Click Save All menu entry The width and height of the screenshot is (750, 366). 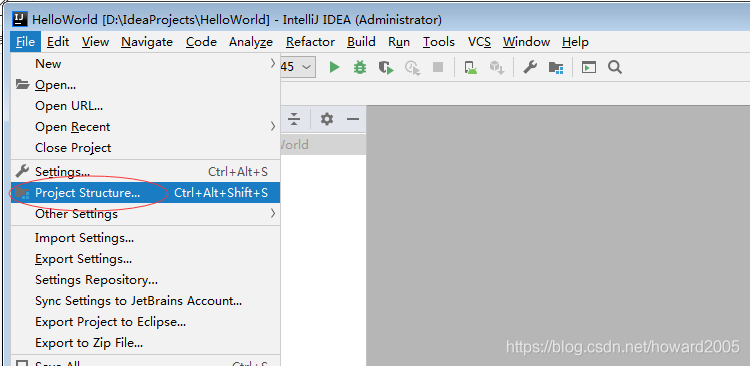pyautogui.click(x=145, y=362)
